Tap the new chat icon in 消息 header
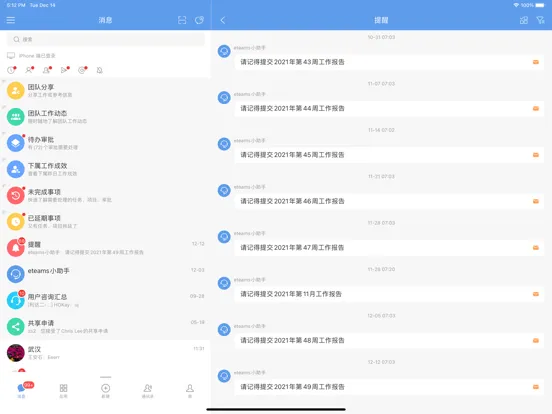Screen dimensions: 552x414 point(199,20)
